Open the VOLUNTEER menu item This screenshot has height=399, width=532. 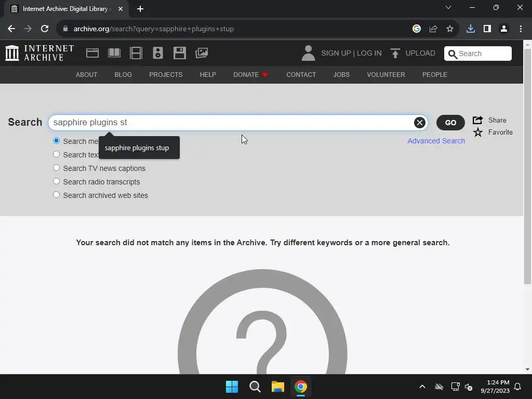click(x=386, y=75)
